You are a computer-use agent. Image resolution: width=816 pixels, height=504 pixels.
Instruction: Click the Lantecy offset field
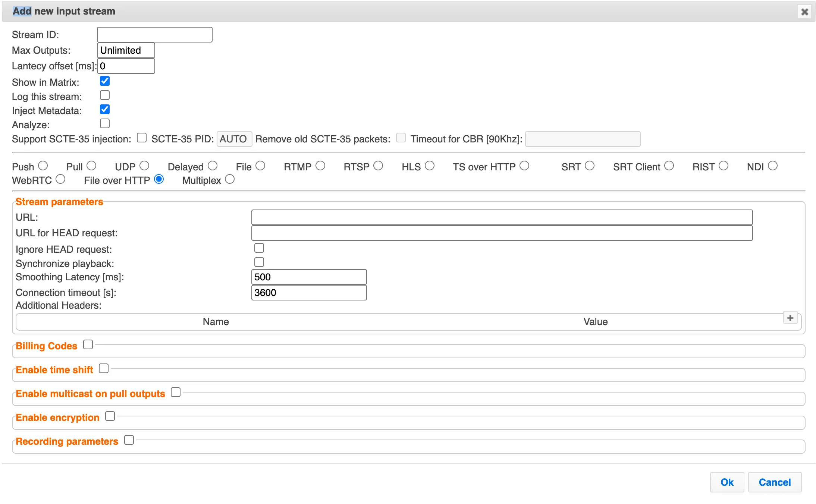tap(126, 66)
